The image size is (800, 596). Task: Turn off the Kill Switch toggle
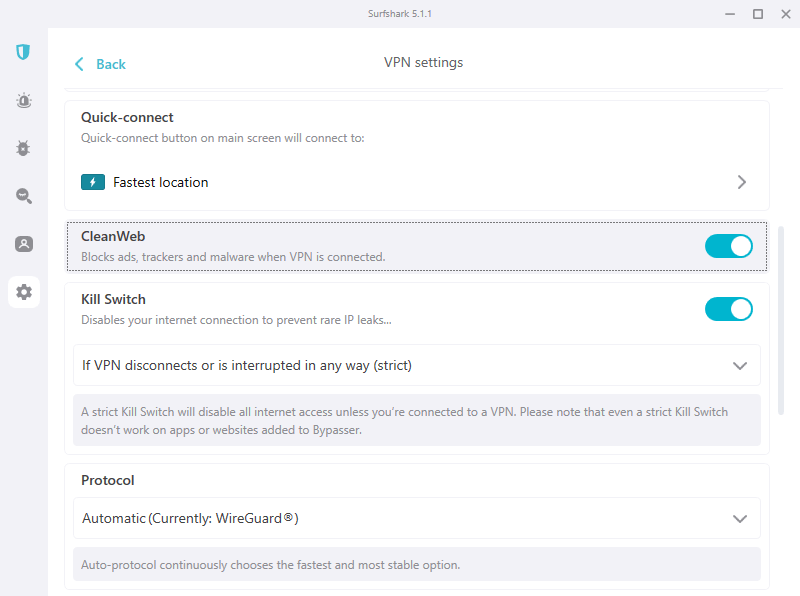pyautogui.click(x=728, y=309)
